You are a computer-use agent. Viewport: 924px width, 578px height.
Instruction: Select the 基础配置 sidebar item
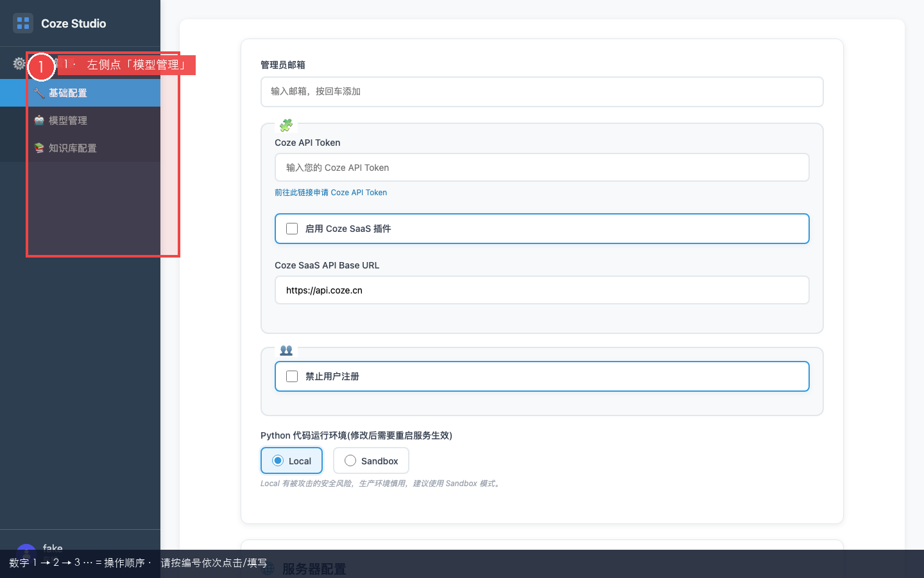point(80,92)
